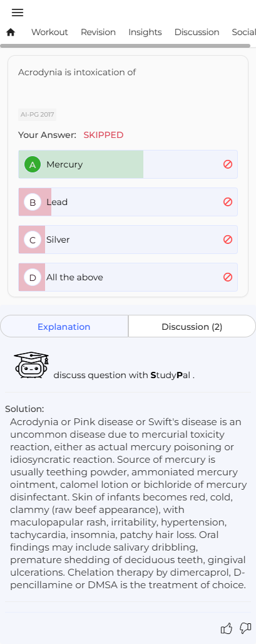This screenshot has width=256, height=644.
Task: Select answer circle A
Action: (x=33, y=164)
